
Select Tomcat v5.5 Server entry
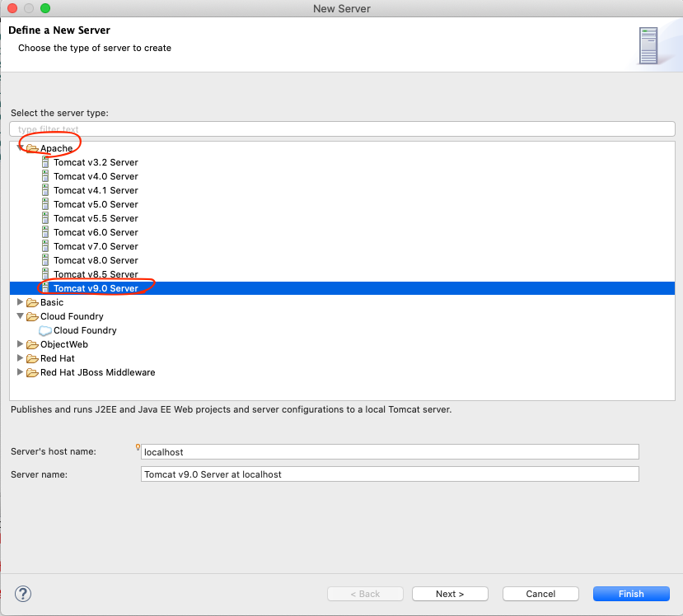tap(96, 218)
